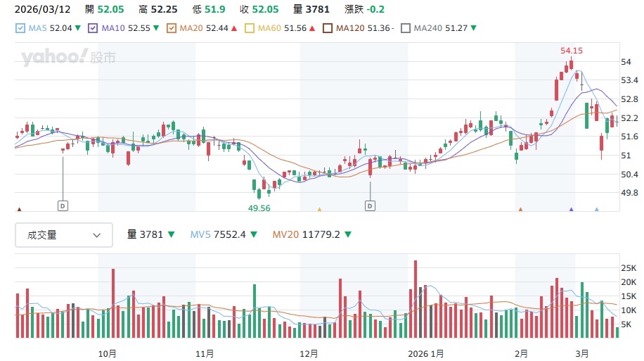Click the light blue triangle marker in March

(596, 209)
